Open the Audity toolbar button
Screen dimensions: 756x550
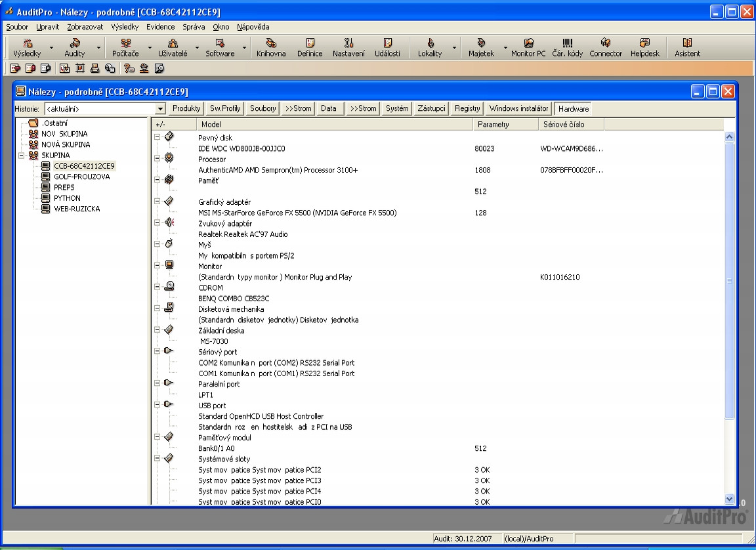click(75, 48)
